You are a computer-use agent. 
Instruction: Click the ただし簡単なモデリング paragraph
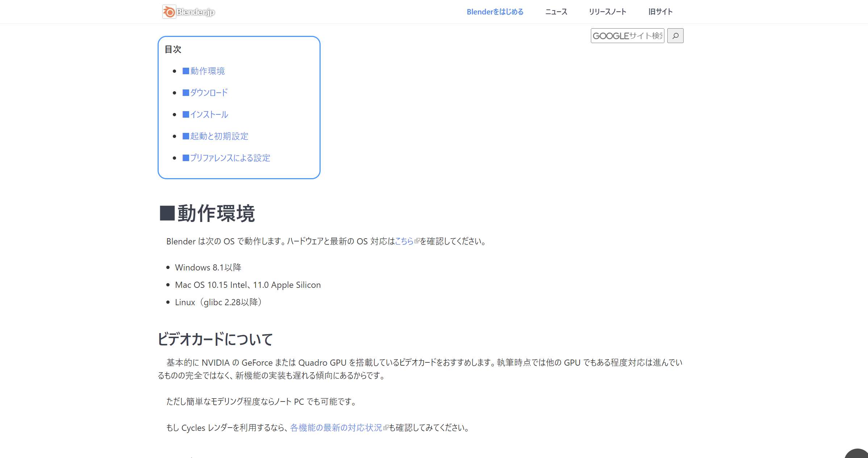pos(262,402)
